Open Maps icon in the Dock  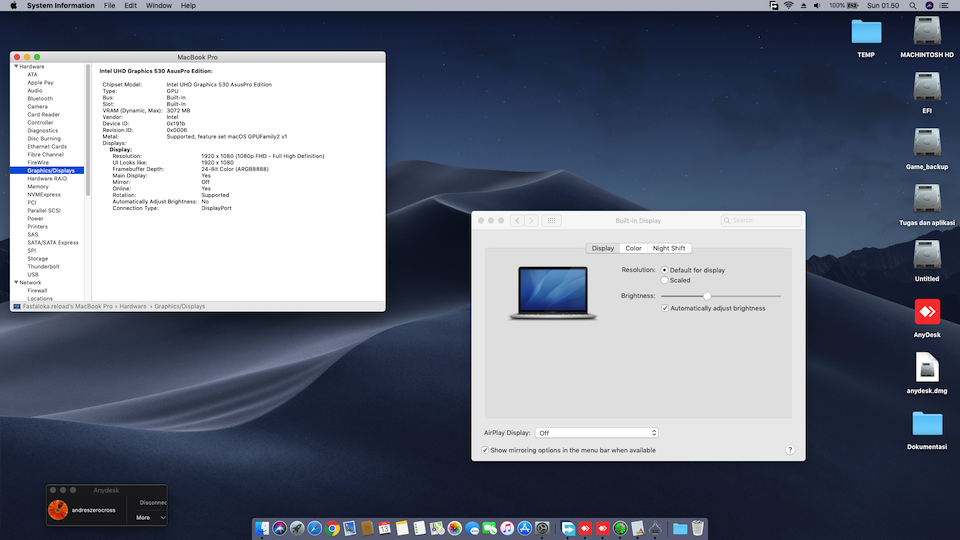click(437, 528)
